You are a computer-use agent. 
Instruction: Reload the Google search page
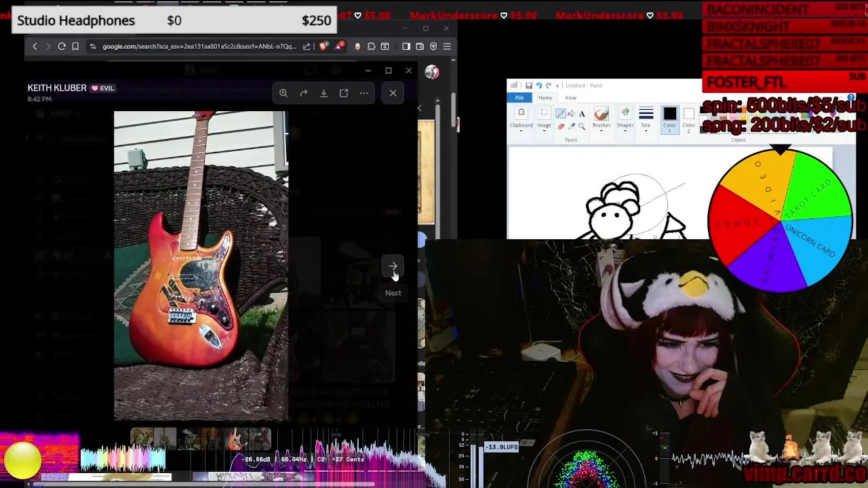pos(62,46)
